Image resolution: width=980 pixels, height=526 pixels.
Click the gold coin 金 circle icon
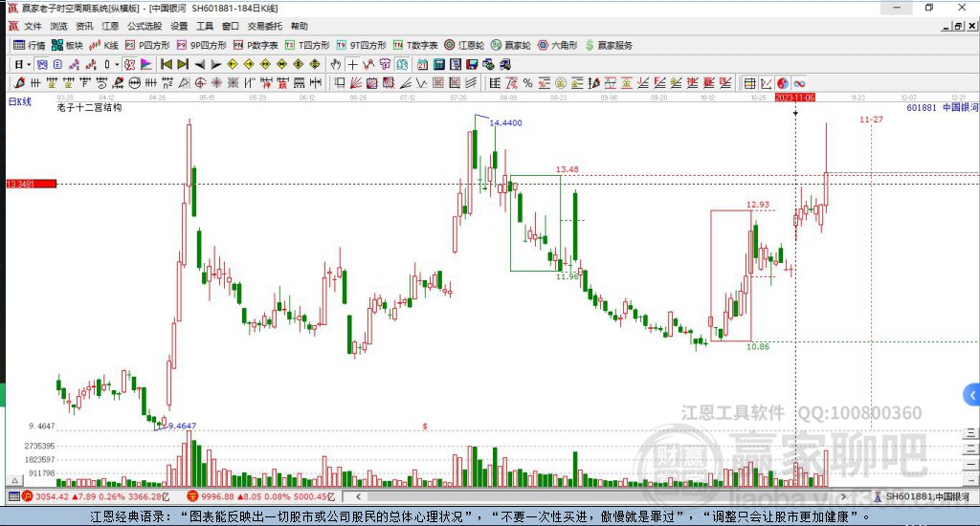561,83
